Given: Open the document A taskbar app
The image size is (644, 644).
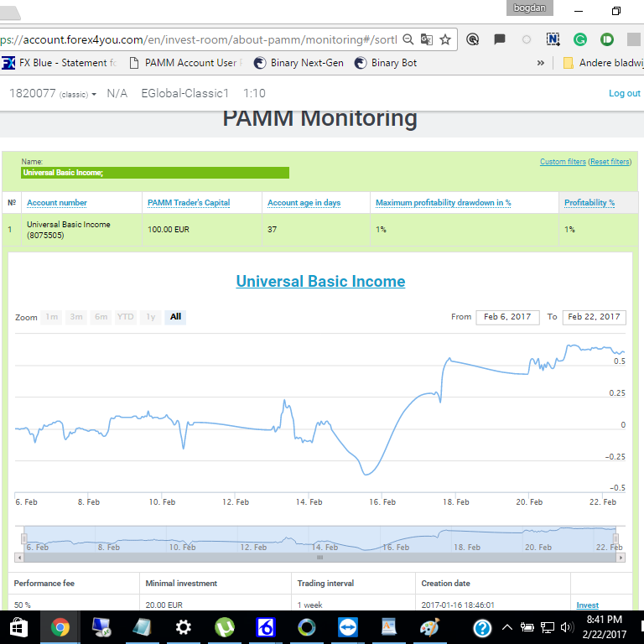Looking at the screenshot, I should pos(388,627).
